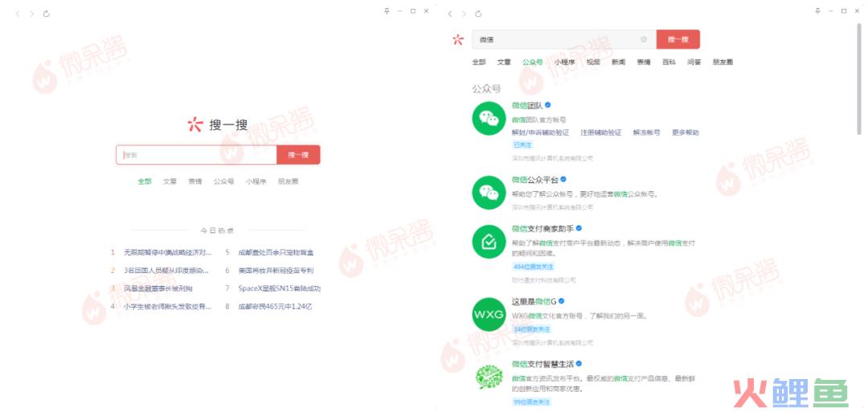This screenshot has width=868, height=412.
Task: Open the 注册辅助验证 link
Action: (x=600, y=133)
